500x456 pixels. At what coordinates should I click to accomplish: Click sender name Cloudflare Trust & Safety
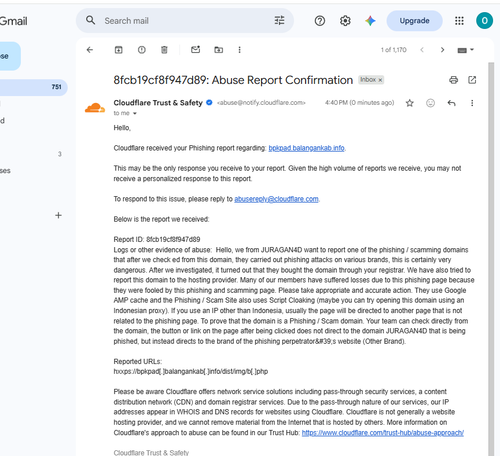coord(158,103)
